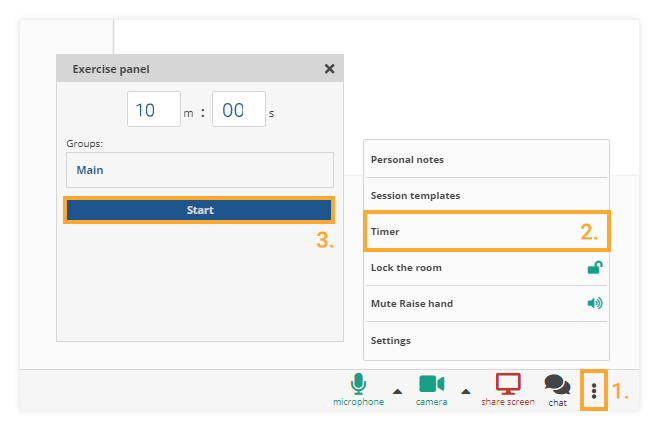Mute the microphone icon
This screenshot has width=659, height=430.
358,384
